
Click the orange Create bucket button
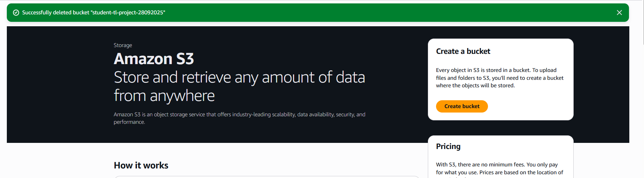pyautogui.click(x=462, y=106)
